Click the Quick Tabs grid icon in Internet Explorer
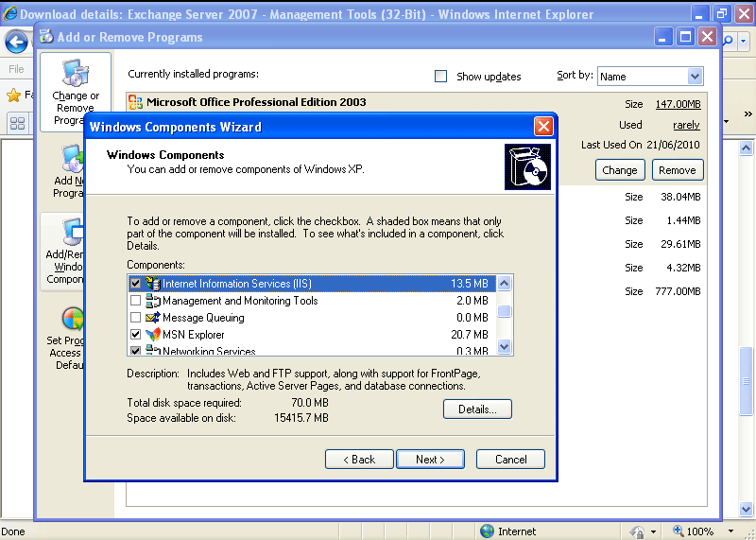The height and width of the screenshot is (540, 756). click(17, 124)
